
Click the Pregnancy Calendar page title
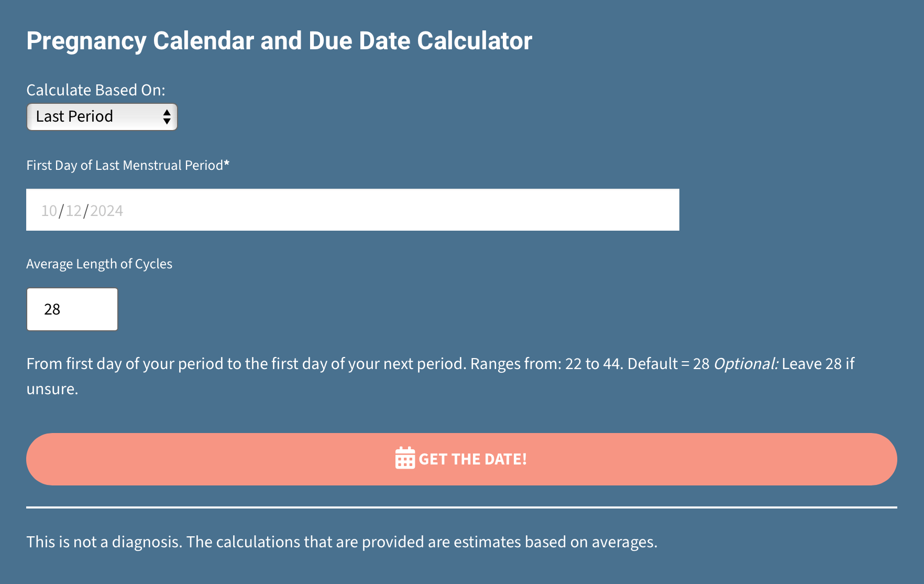(x=279, y=40)
